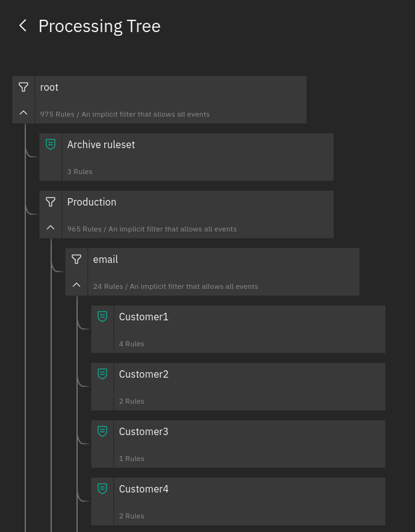Click the email filter funnel icon
Viewport: 415px width, 532px height.
pos(76,259)
